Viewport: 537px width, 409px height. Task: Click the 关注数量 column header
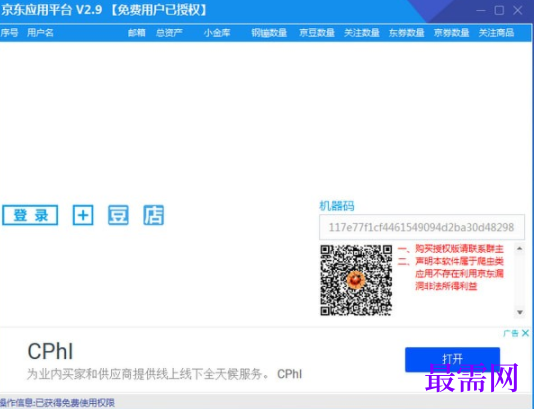(362, 33)
